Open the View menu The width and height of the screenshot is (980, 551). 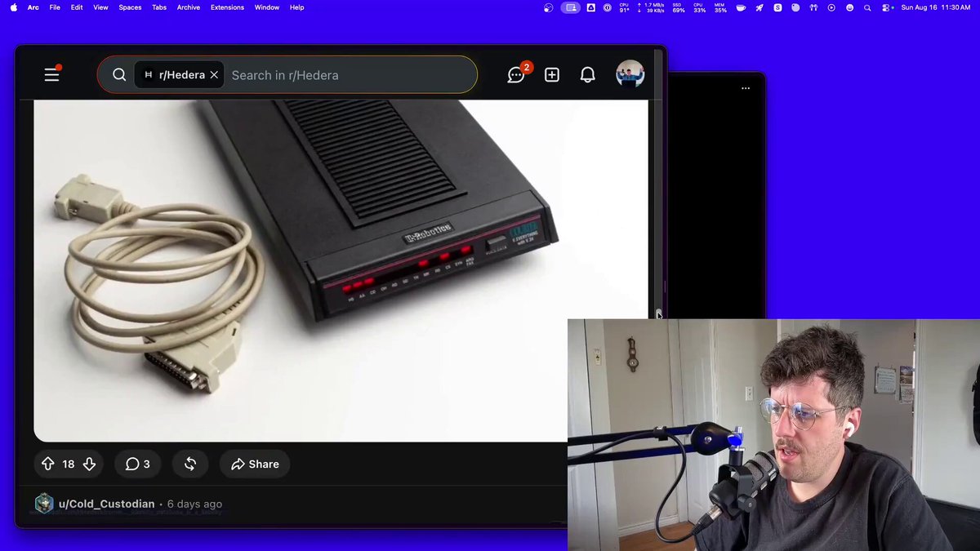coord(100,7)
